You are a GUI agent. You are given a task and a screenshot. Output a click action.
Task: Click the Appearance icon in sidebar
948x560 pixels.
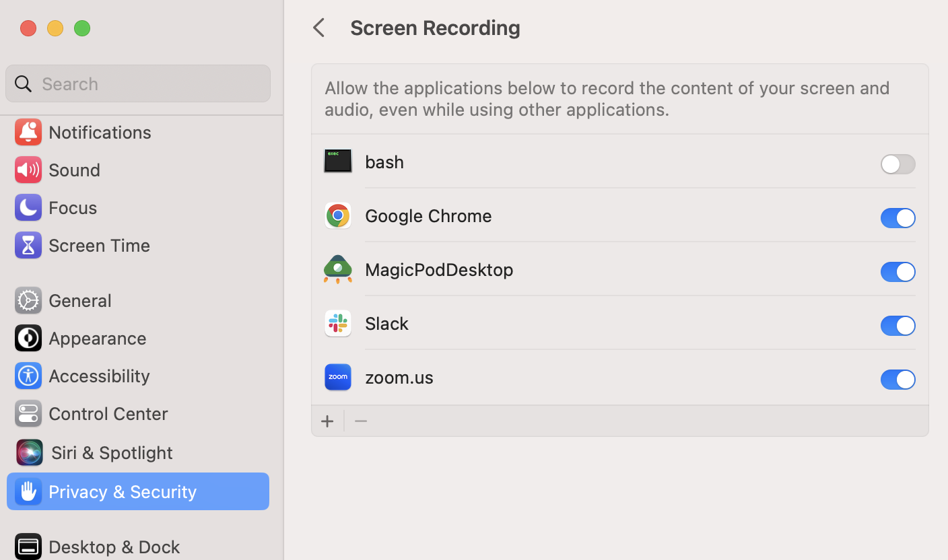[x=28, y=338]
